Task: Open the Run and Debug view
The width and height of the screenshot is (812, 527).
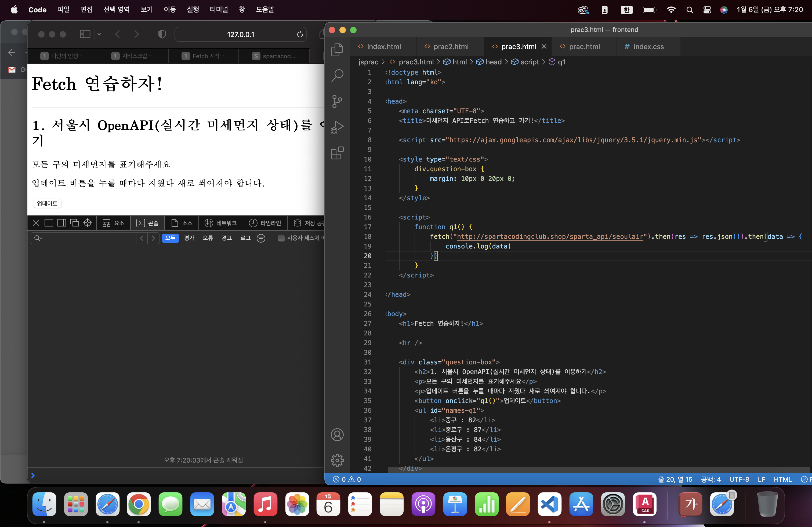Action: pos(337,127)
